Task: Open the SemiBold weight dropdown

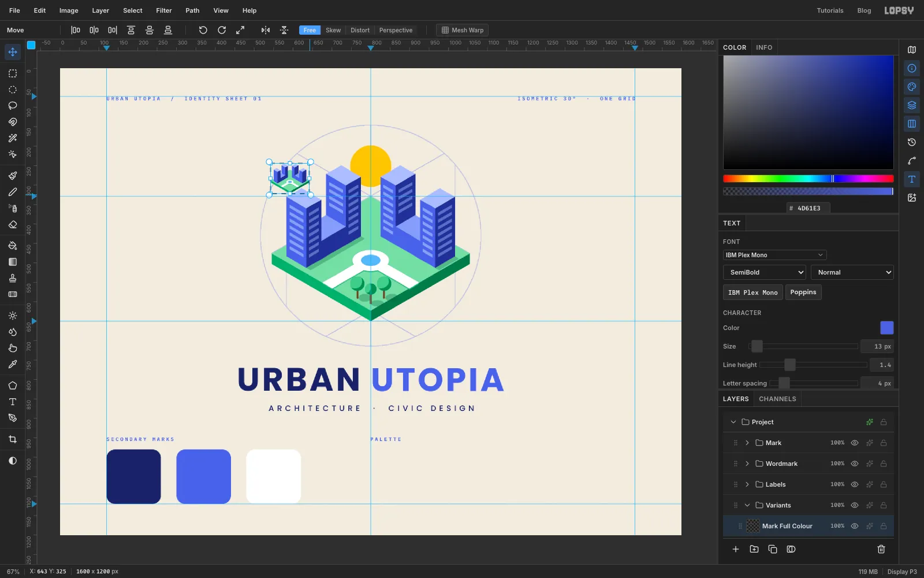Action: click(764, 272)
